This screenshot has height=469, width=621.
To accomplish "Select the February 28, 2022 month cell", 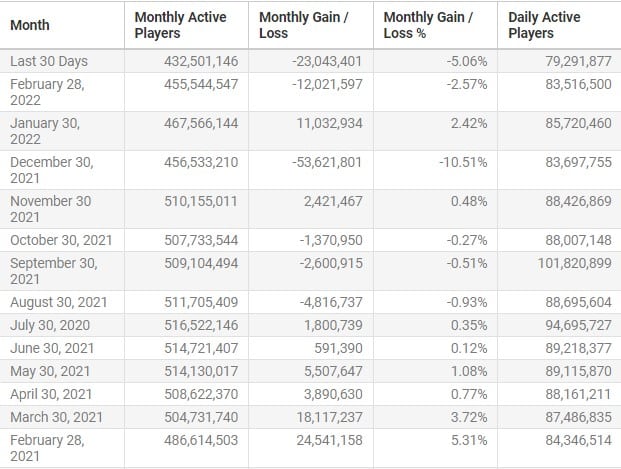I will tap(50, 92).
